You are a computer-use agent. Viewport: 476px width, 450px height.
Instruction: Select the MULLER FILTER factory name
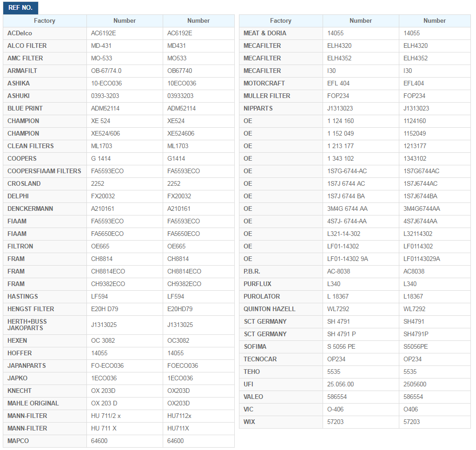pos(267,96)
